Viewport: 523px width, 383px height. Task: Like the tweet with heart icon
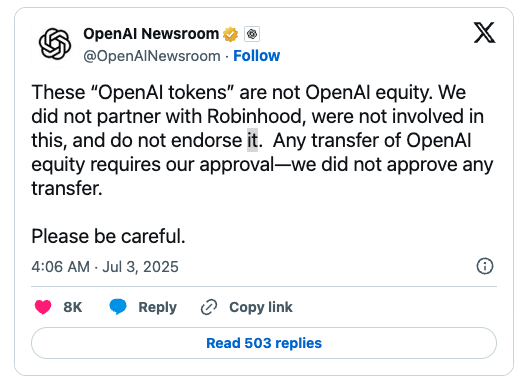[x=43, y=307]
